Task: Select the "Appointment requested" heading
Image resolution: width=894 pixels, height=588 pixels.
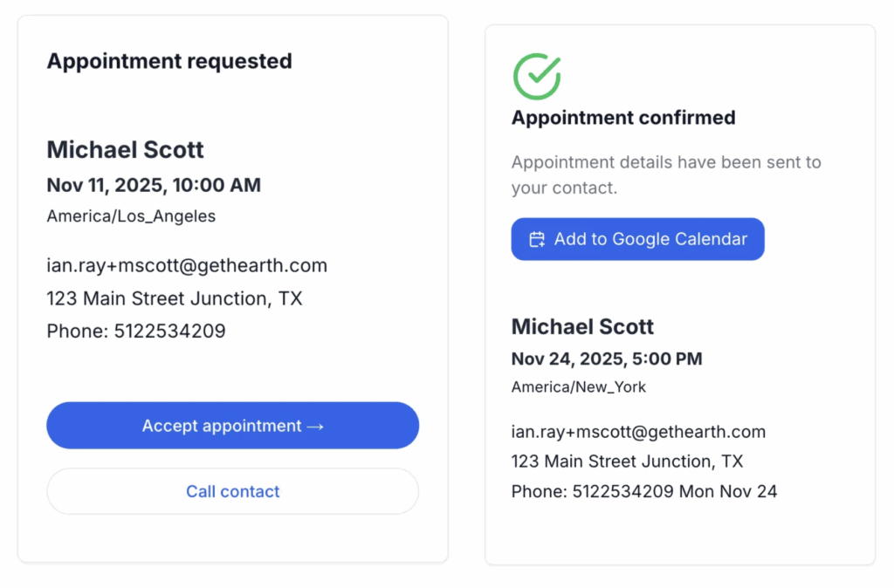Action: point(169,61)
